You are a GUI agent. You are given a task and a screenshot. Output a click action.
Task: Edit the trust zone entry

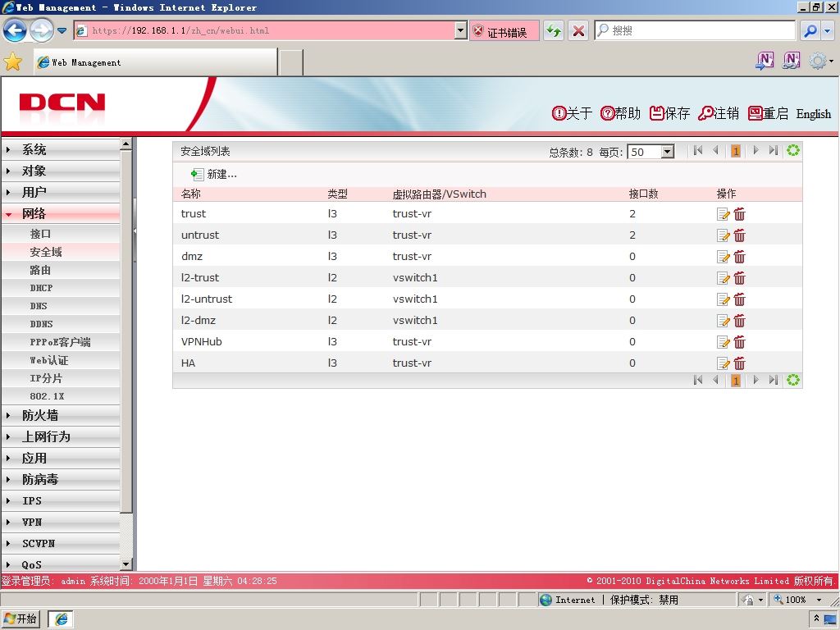click(723, 214)
